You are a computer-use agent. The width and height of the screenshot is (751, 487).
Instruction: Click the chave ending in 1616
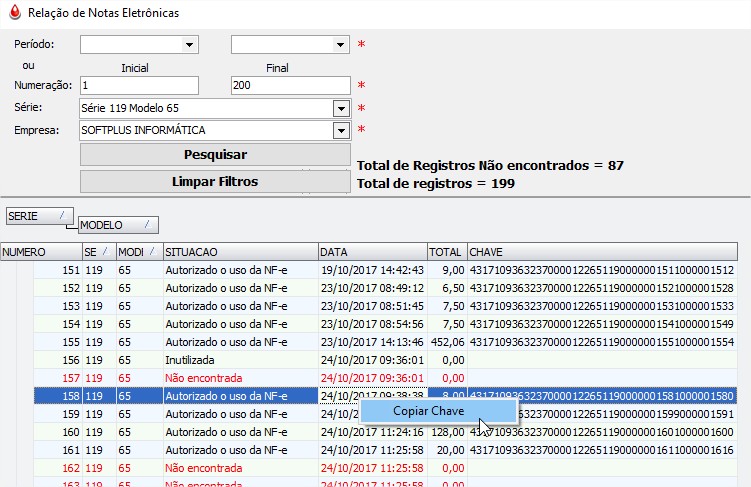pyautogui.click(x=602, y=450)
